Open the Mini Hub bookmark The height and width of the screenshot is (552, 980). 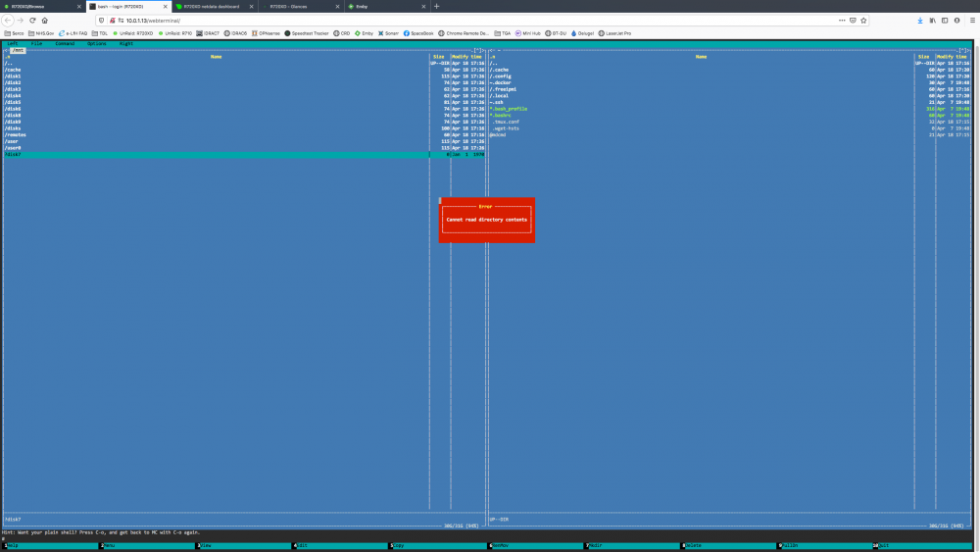[x=527, y=33]
